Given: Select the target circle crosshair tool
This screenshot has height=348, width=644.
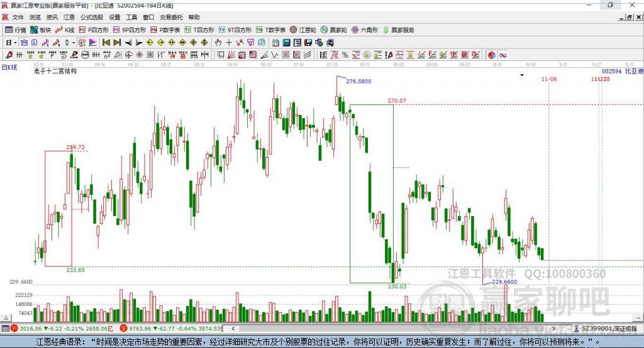Looking at the screenshot, I should pos(128,55).
